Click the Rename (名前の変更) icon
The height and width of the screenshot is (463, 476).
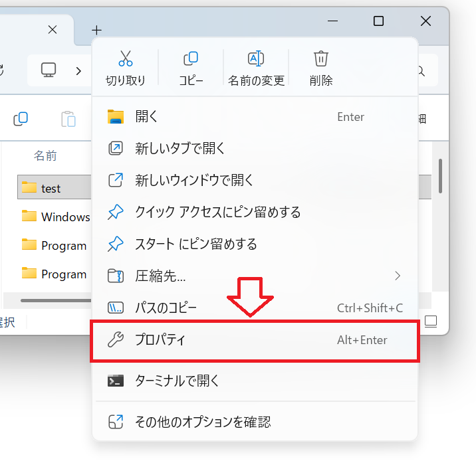coord(256,58)
